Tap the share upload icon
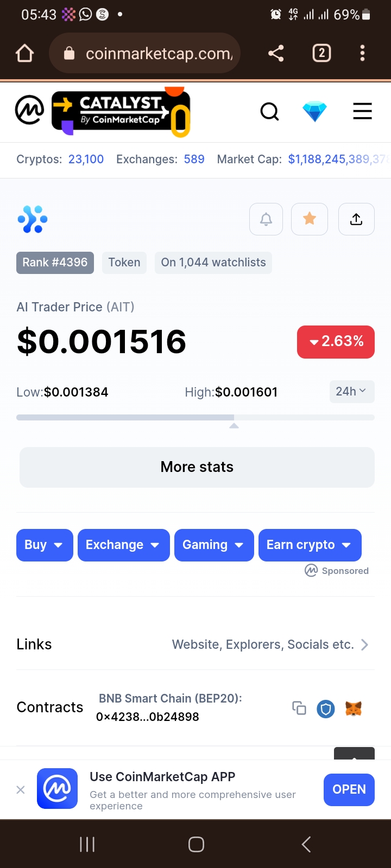391x868 pixels. pyautogui.click(x=356, y=219)
